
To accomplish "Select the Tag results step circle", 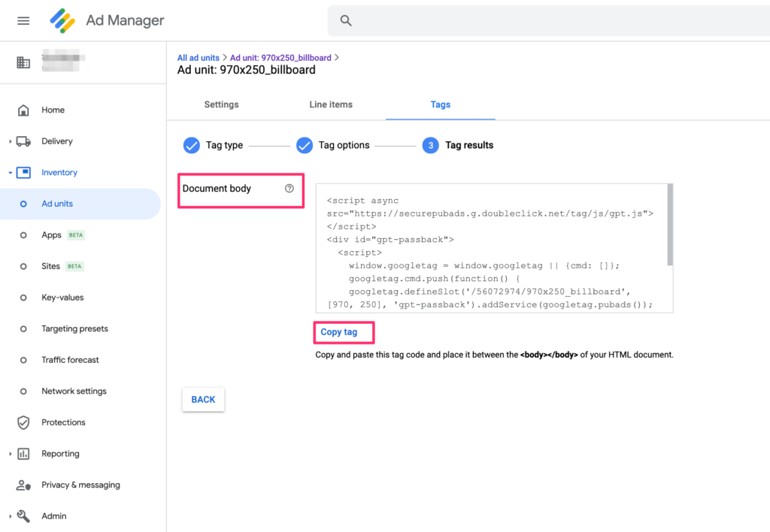I will point(430,145).
